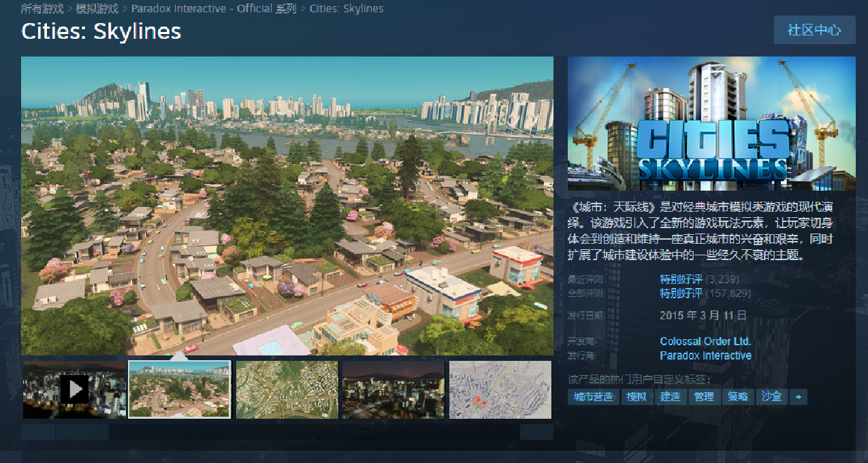Click the thumbnail strip scrollbar handle
868x463 pixels.
tap(82, 432)
